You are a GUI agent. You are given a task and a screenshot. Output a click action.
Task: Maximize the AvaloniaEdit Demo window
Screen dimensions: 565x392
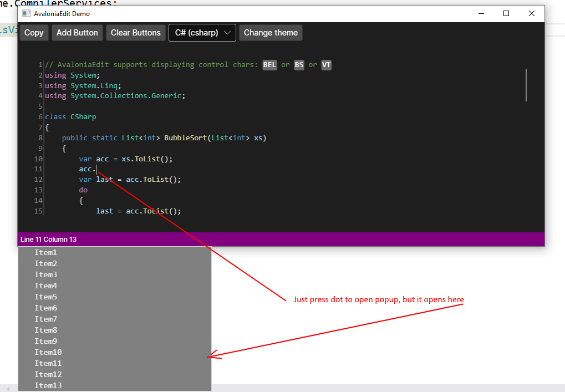coord(506,14)
